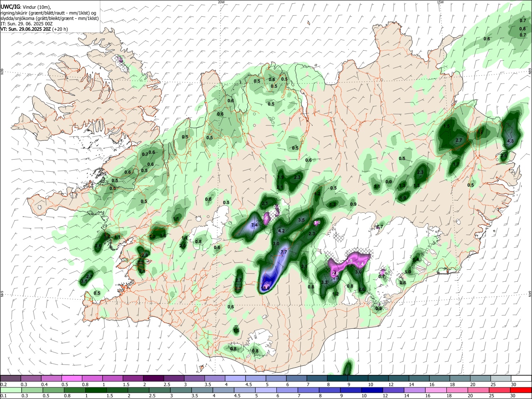Click the 3.1 value off the southwest coast
Screen dimensions: 532x399
point(84,281)
